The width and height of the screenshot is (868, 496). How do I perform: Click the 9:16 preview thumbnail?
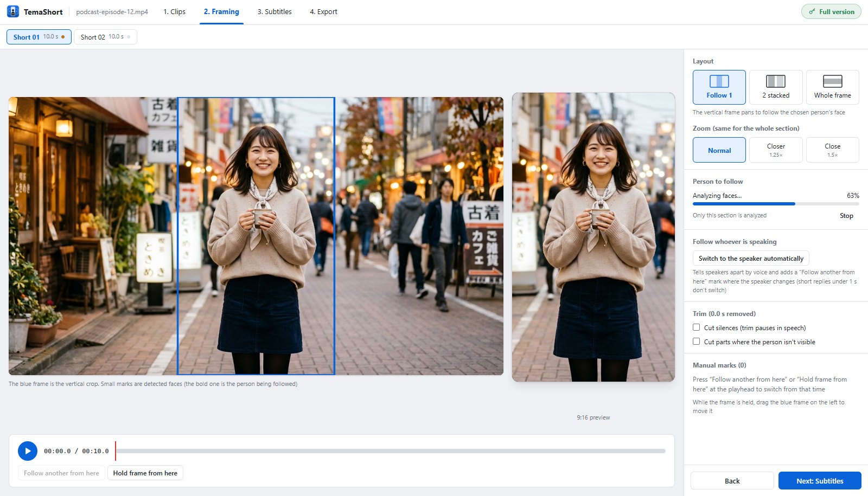[593, 237]
